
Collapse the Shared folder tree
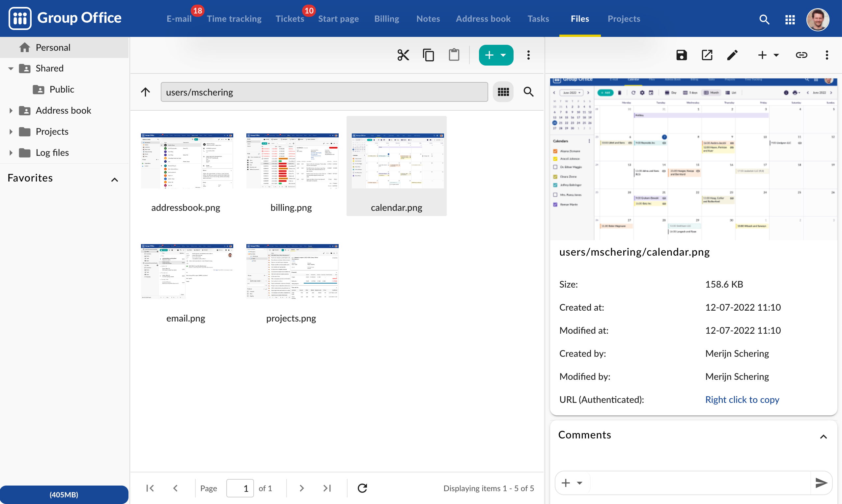11,68
